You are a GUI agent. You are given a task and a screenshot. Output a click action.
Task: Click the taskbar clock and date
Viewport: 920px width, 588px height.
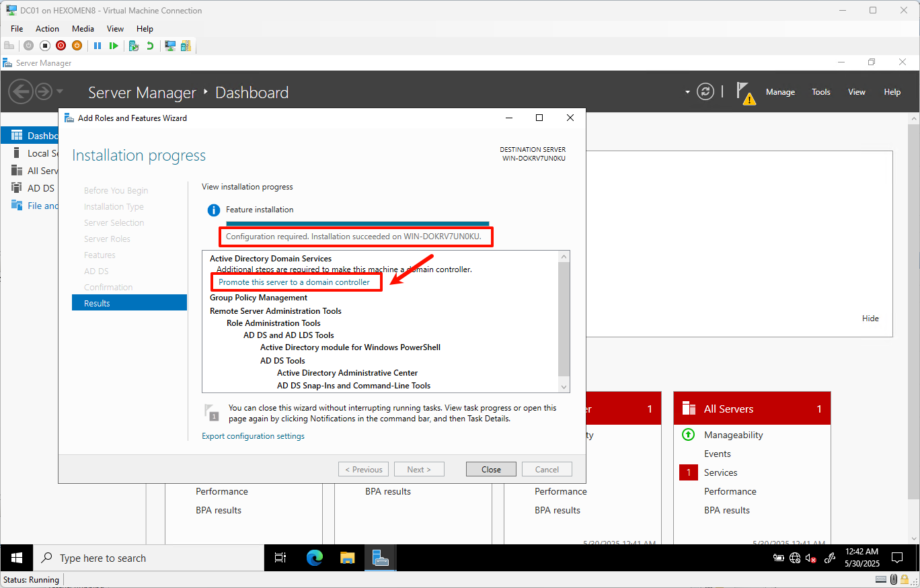coord(861,558)
